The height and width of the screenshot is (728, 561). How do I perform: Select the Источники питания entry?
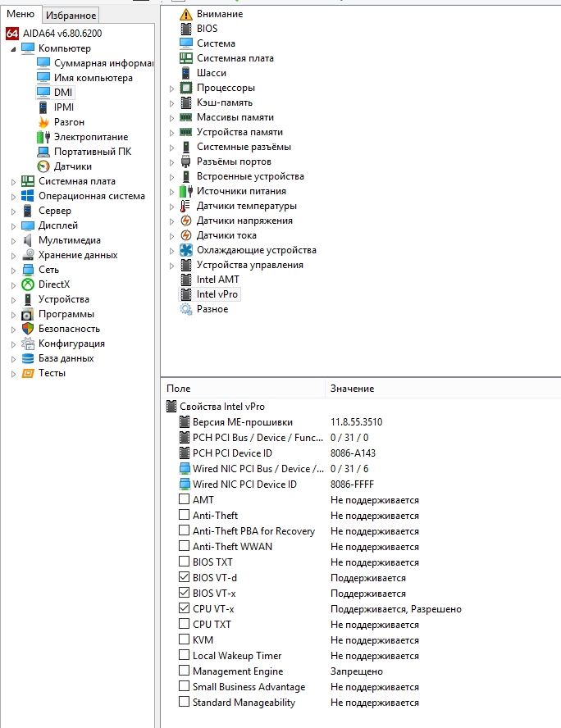(241, 191)
